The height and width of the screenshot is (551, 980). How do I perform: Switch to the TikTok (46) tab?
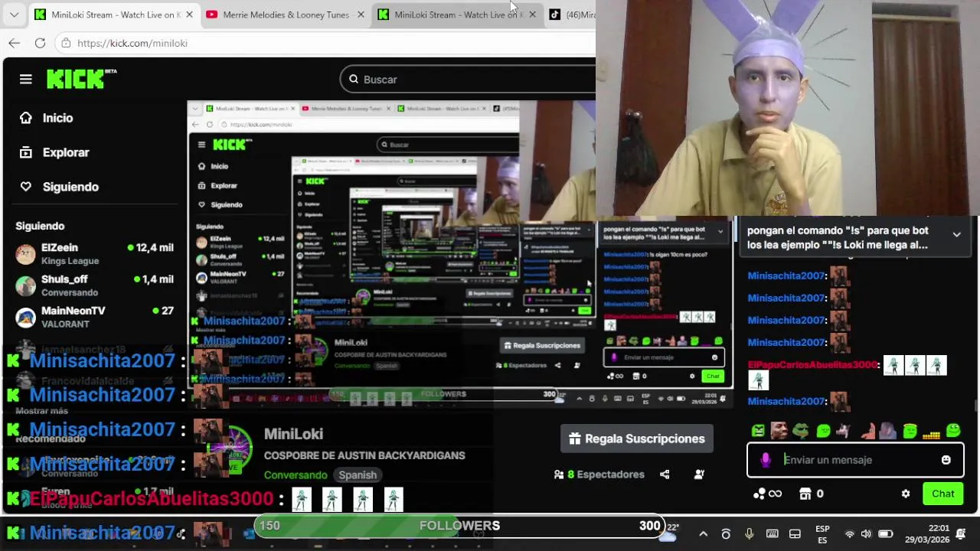coord(572,15)
